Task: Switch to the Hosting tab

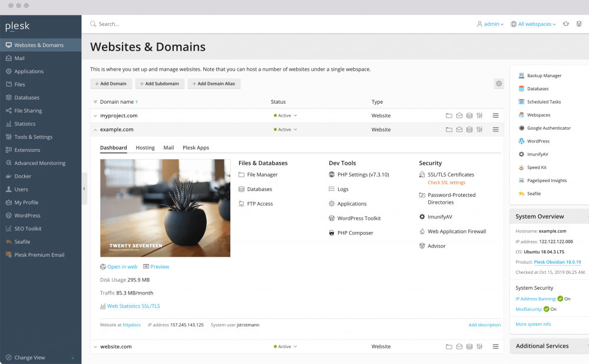Action: (145, 148)
